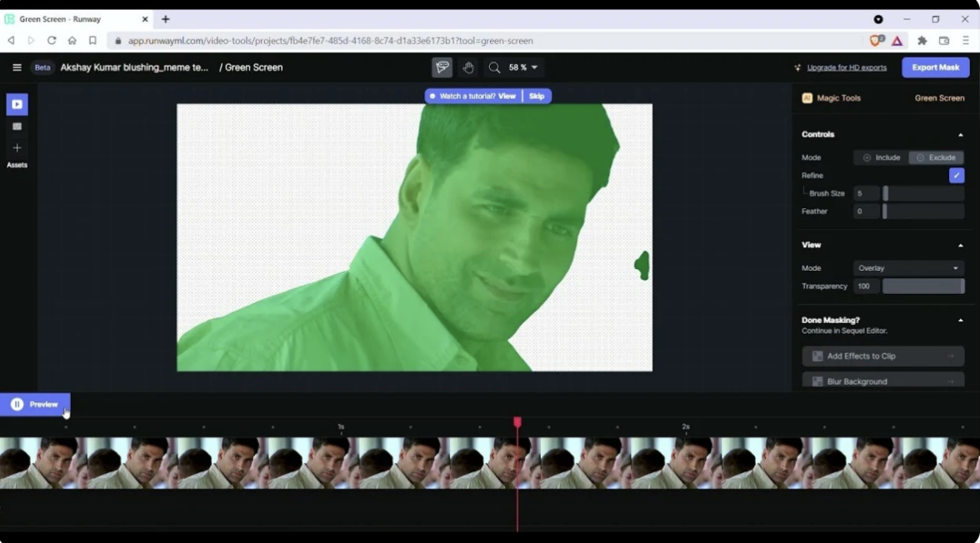Switch mask mode to Include

881,157
